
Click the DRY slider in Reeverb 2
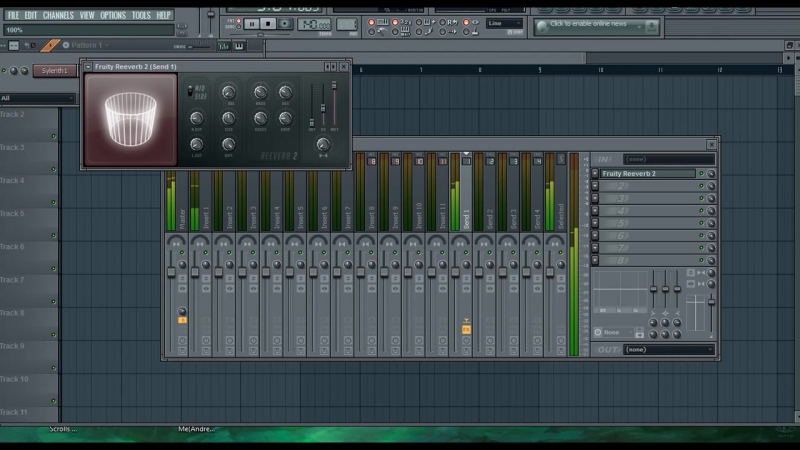pyautogui.click(x=312, y=123)
